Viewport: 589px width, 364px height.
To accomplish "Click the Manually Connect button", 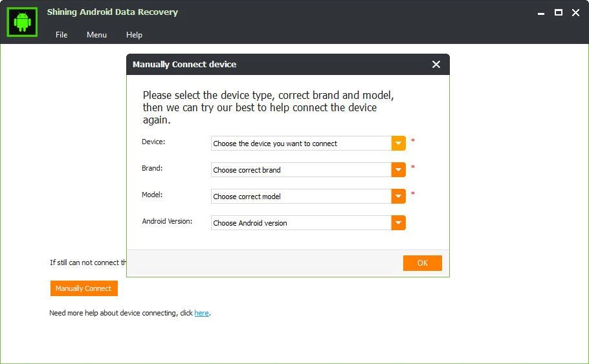I will point(83,288).
